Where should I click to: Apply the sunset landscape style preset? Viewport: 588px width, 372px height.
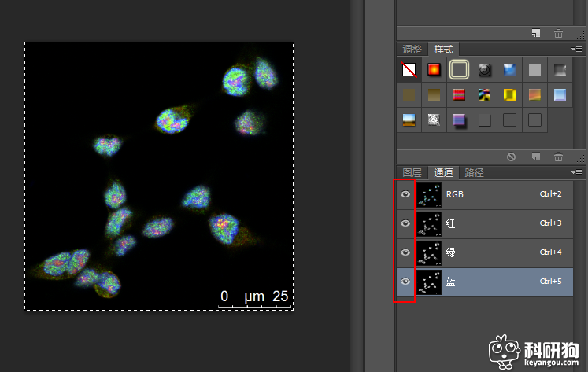pos(409,120)
